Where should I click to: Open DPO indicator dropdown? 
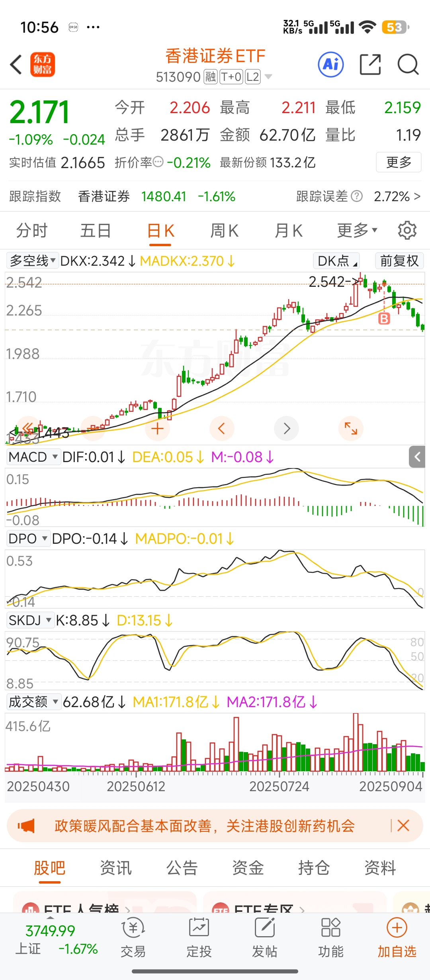[28, 539]
